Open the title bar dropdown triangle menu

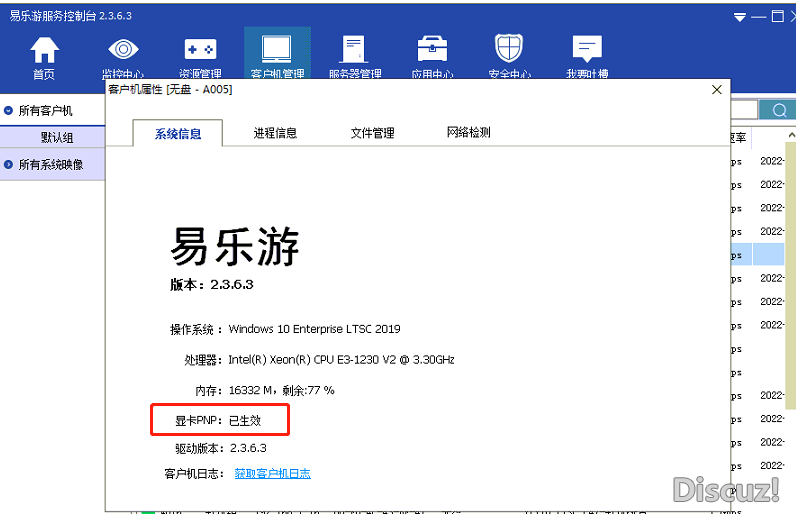coord(740,17)
